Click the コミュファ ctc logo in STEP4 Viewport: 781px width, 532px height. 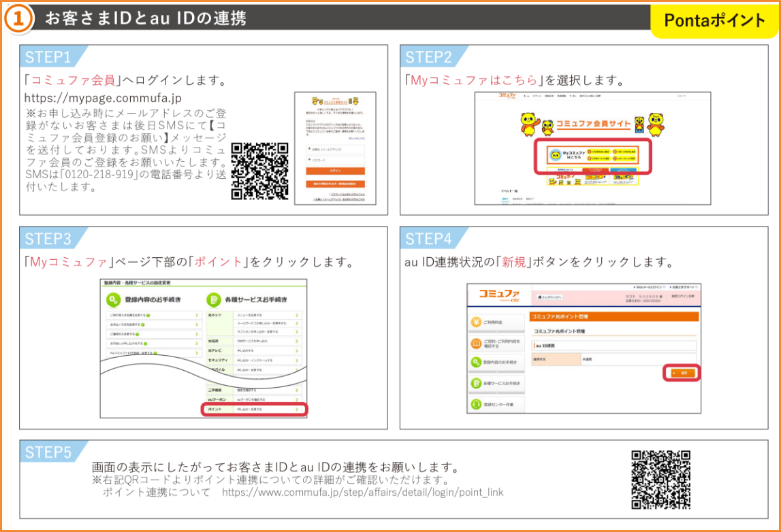(499, 296)
